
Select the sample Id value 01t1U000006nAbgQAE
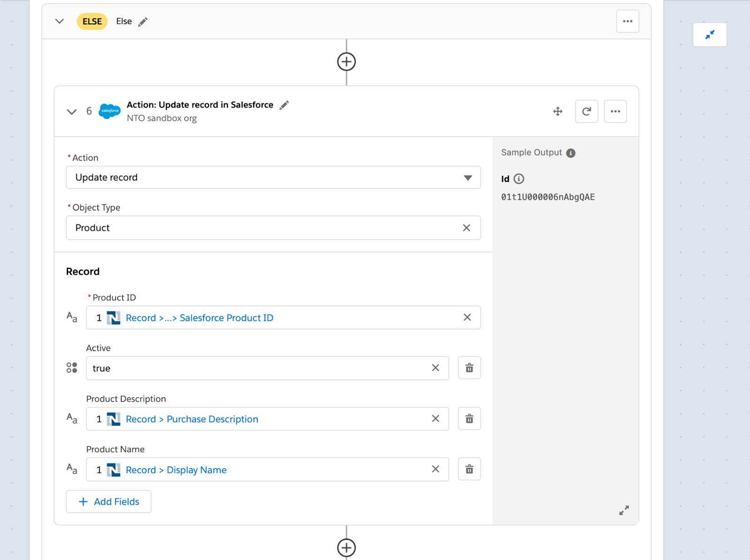tap(548, 197)
